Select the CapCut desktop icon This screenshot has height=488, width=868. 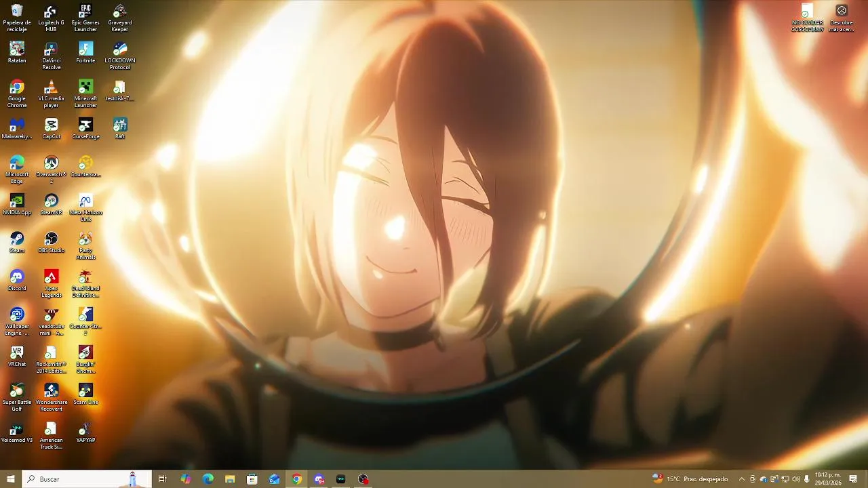pos(51,129)
